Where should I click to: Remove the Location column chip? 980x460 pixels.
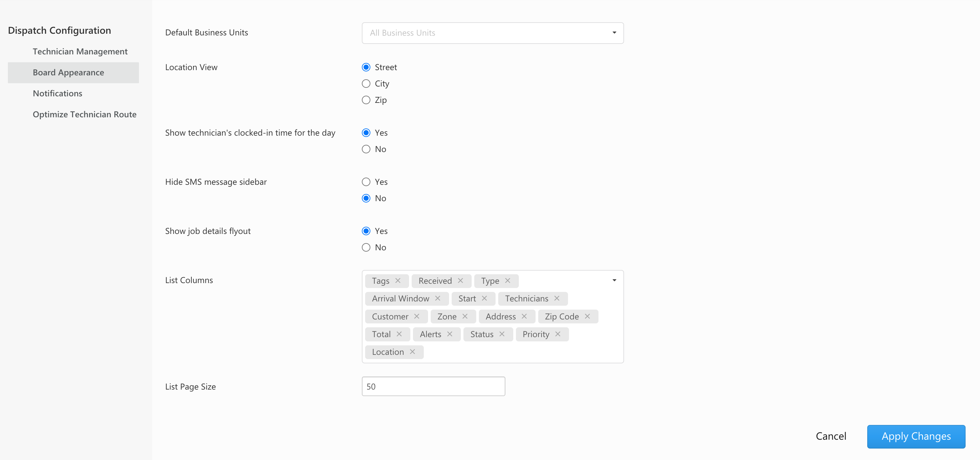click(412, 352)
